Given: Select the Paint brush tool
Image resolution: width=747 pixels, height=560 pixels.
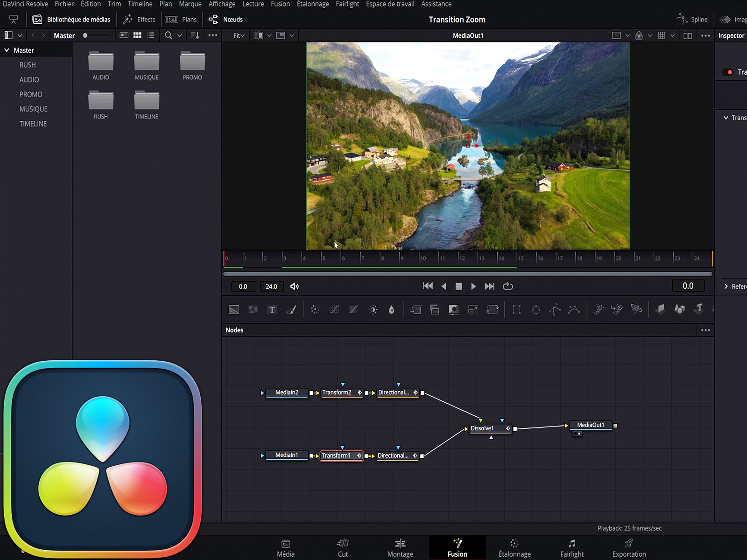Looking at the screenshot, I should pos(291,310).
